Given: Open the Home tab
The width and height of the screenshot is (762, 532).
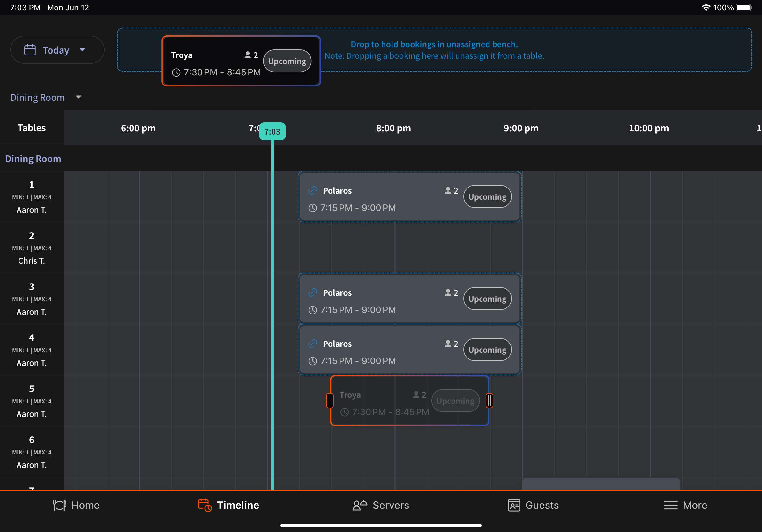Looking at the screenshot, I should (76, 505).
